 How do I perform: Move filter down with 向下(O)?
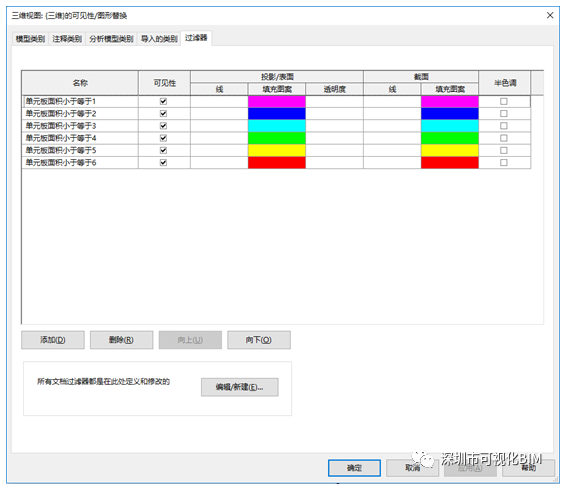[259, 340]
